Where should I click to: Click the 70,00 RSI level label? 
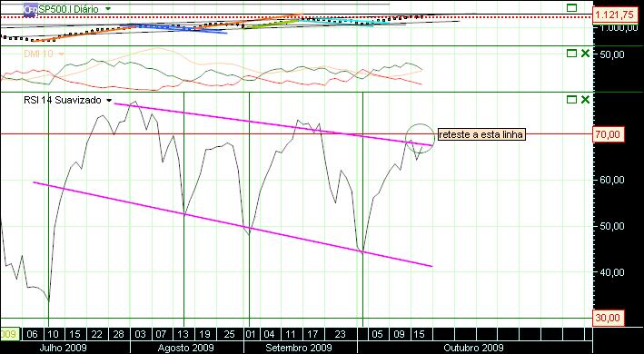click(609, 134)
